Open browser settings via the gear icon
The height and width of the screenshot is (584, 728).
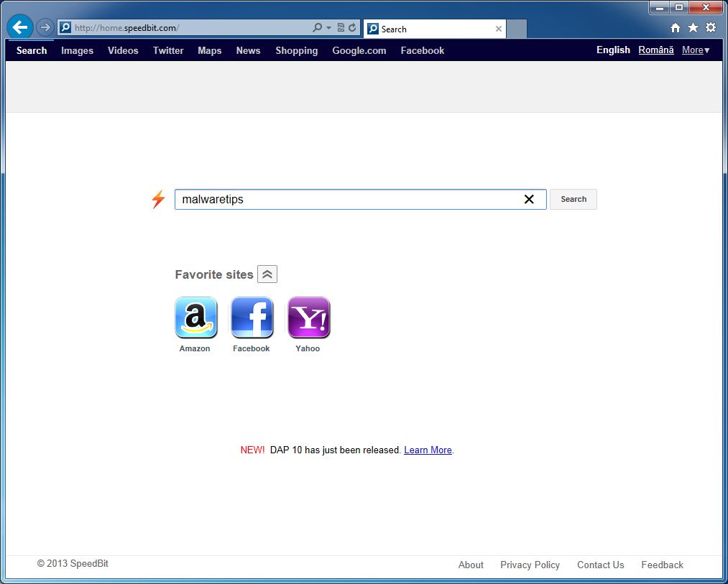[710, 27]
